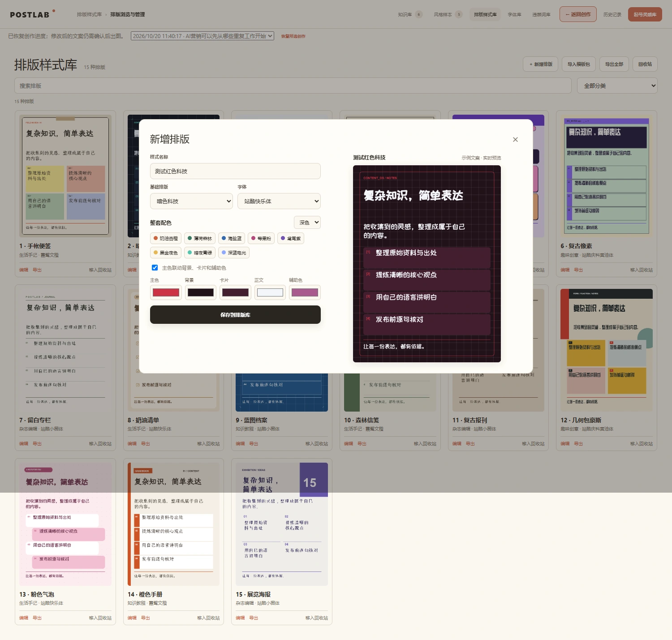Focus the 样式名称 field containing 测试红色科技
Screen dimensions: 672x640
[235, 171]
